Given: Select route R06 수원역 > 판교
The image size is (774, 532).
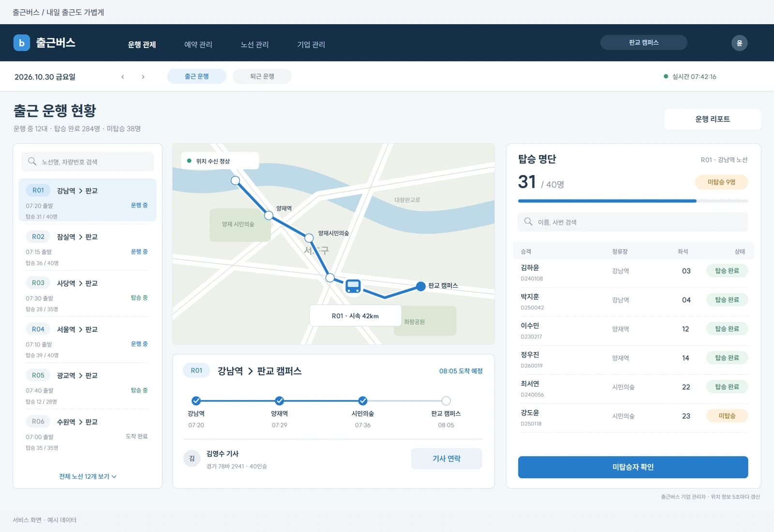Looking at the screenshot, I should click(x=88, y=433).
